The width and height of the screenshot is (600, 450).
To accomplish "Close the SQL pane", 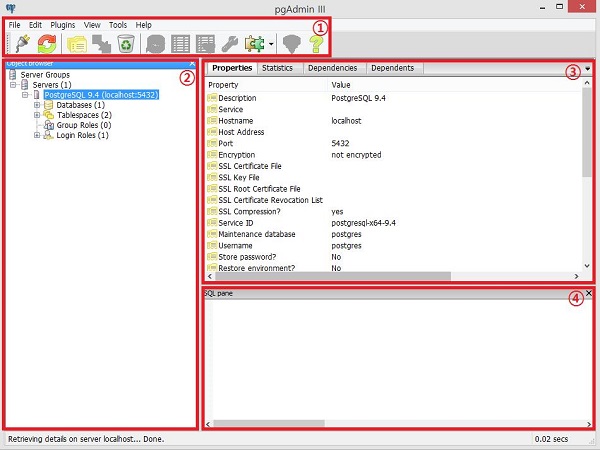I will pos(589,293).
